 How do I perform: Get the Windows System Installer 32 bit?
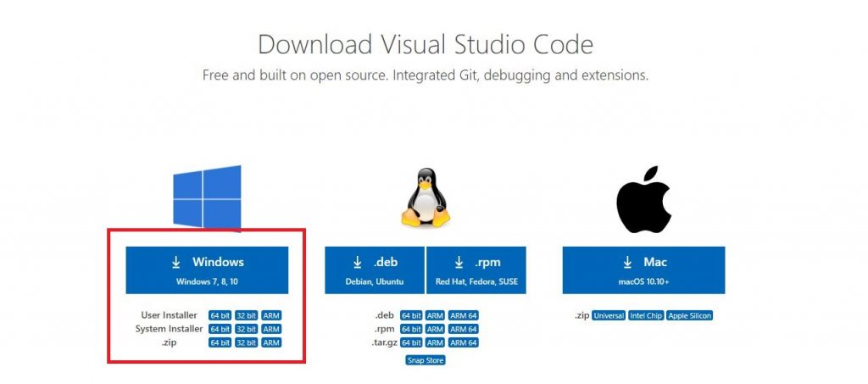pos(246,329)
